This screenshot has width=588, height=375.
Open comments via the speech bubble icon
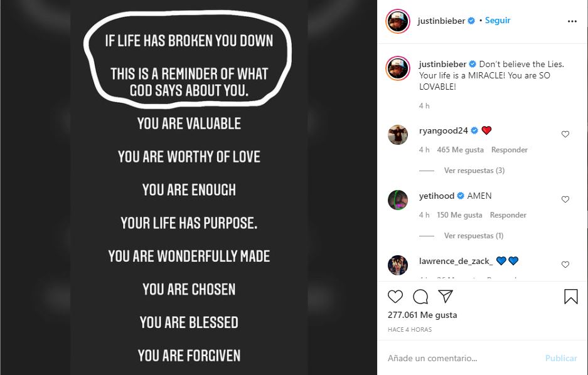(420, 297)
